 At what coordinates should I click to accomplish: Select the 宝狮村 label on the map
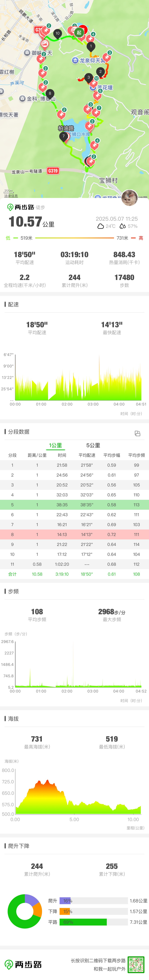pos(109,180)
